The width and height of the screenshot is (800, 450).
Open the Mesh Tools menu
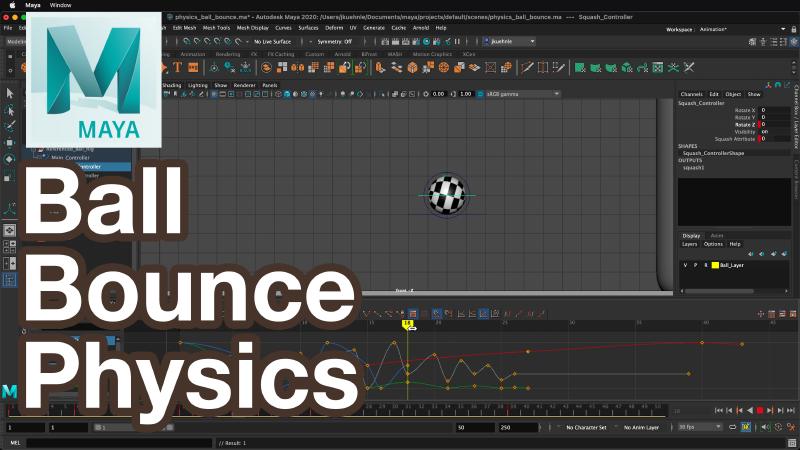click(216, 28)
